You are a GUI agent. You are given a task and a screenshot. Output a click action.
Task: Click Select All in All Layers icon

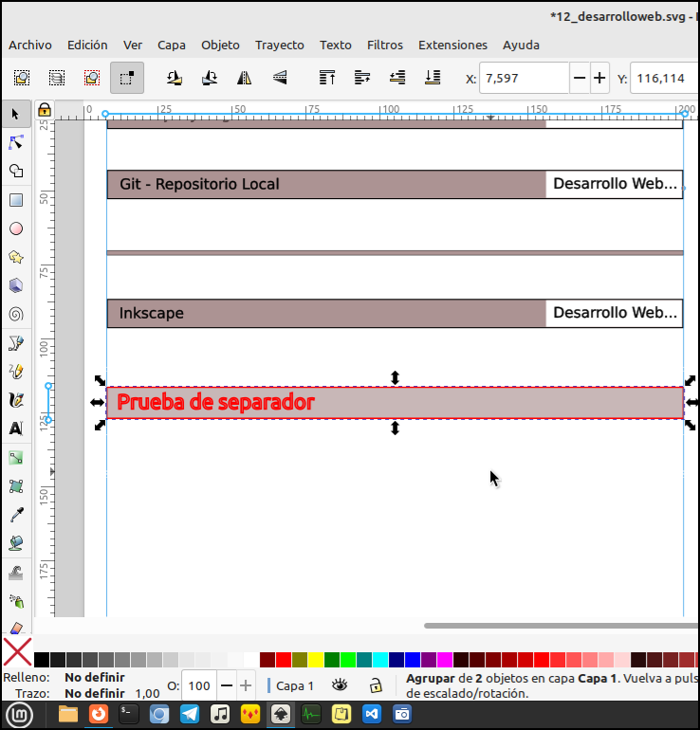tap(57, 78)
